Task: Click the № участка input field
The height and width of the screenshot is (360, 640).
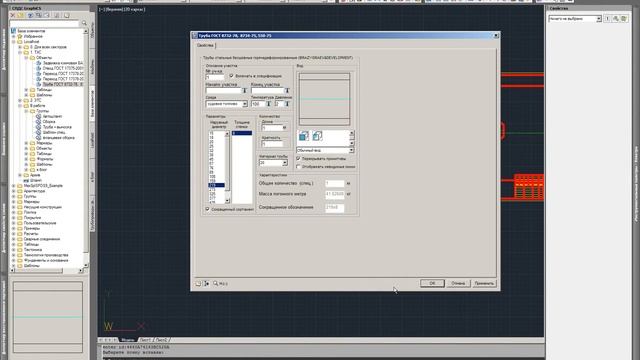Action: pyautogui.click(x=215, y=77)
